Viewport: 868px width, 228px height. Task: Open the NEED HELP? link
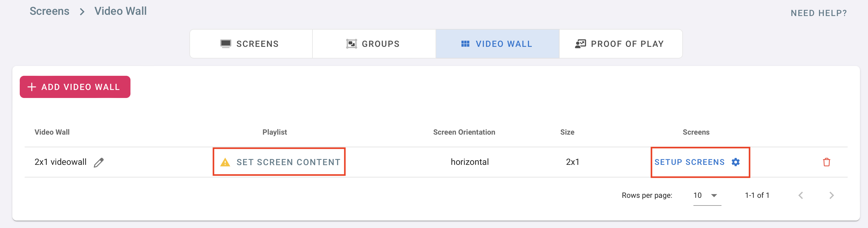(818, 13)
